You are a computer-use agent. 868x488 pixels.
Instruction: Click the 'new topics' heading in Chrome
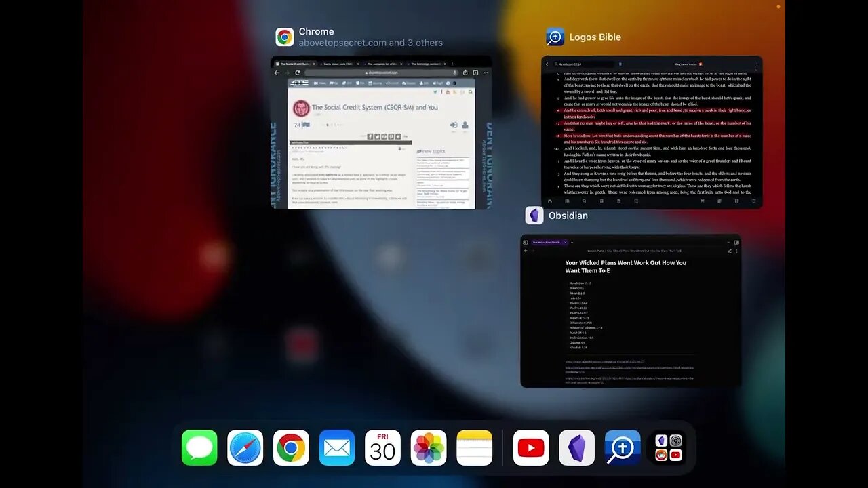coord(433,152)
